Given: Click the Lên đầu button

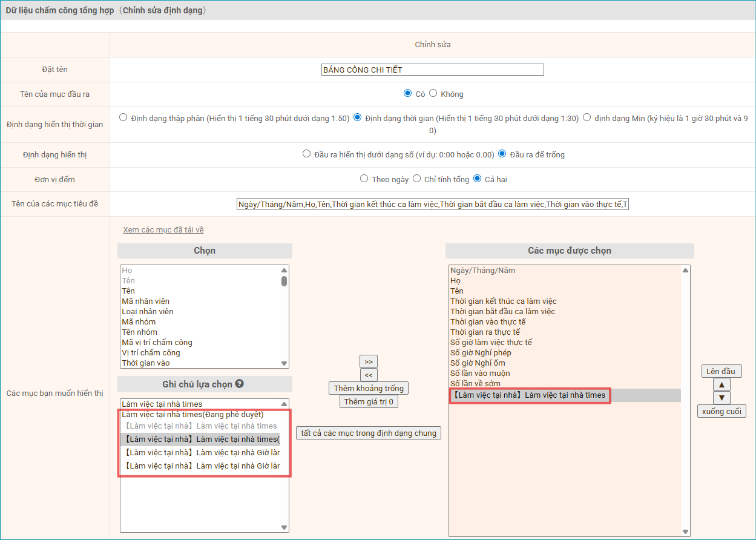Looking at the screenshot, I should (720, 371).
